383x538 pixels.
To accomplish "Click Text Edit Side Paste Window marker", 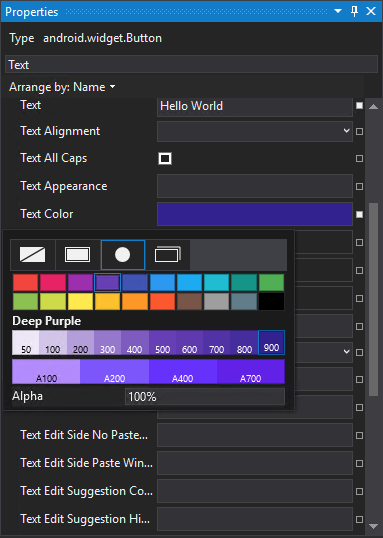I will (359, 464).
